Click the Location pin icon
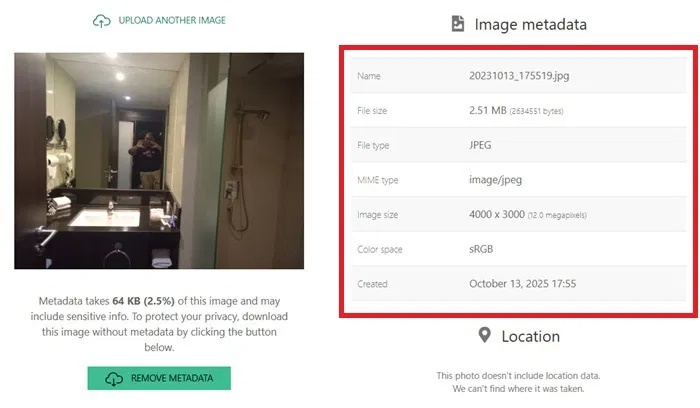This screenshot has width=700, height=408. [x=484, y=336]
